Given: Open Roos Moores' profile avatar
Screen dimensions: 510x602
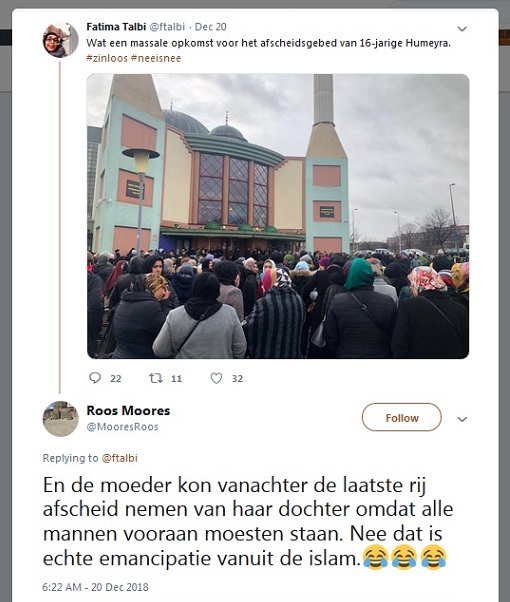Looking at the screenshot, I should pyautogui.click(x=60, y=419).
